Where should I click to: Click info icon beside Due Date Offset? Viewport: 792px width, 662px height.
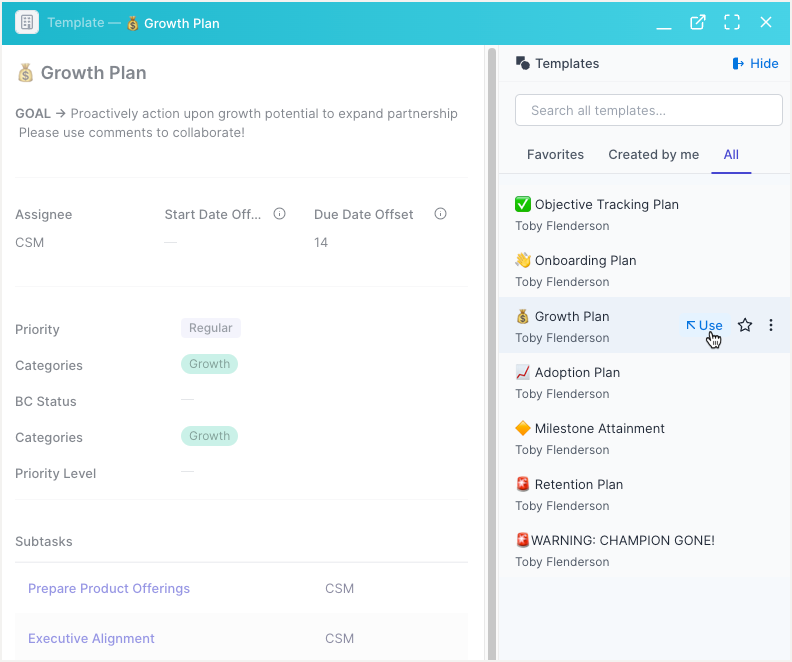pyautogui.click(x=440, y=214)
